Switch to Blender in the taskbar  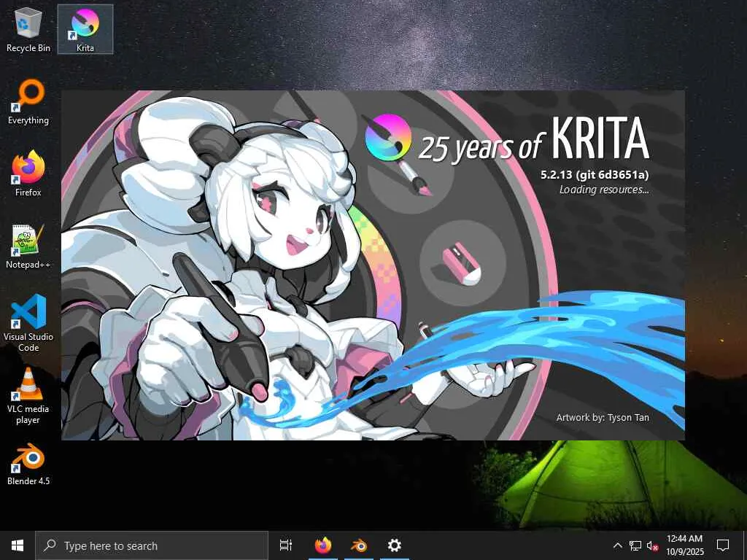[359, 545]
